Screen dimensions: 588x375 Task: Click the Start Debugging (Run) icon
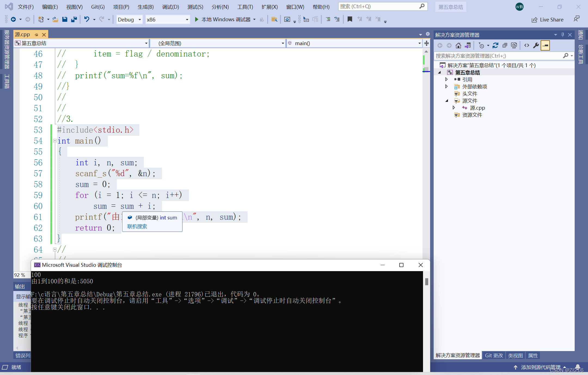tap(195, 20)
